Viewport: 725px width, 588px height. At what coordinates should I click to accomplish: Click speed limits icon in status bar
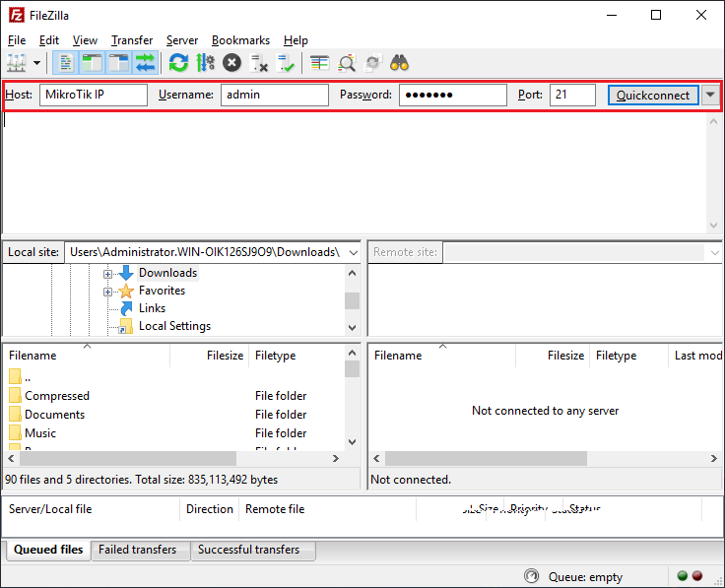(x=531, y=576)
